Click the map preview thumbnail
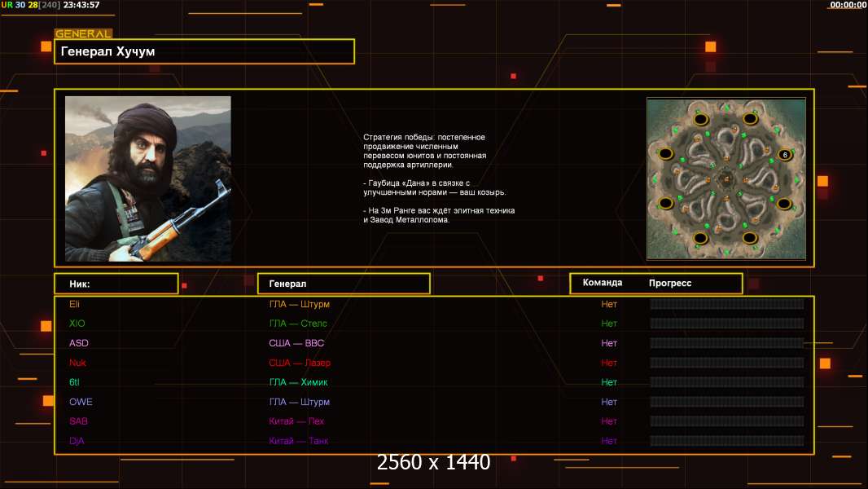Viewport: 868px width, 489px height. click(x=726, y=178)
